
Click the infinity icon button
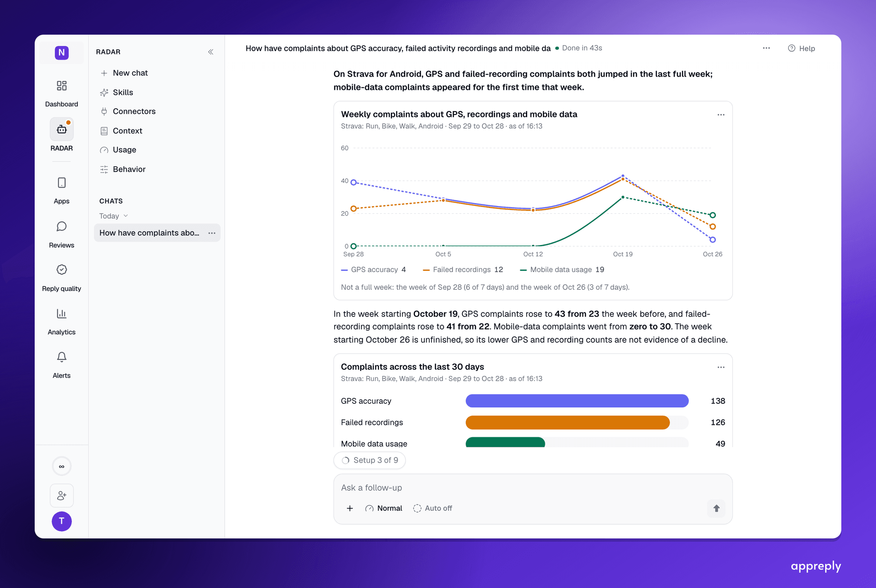click(x=62, y=466)
